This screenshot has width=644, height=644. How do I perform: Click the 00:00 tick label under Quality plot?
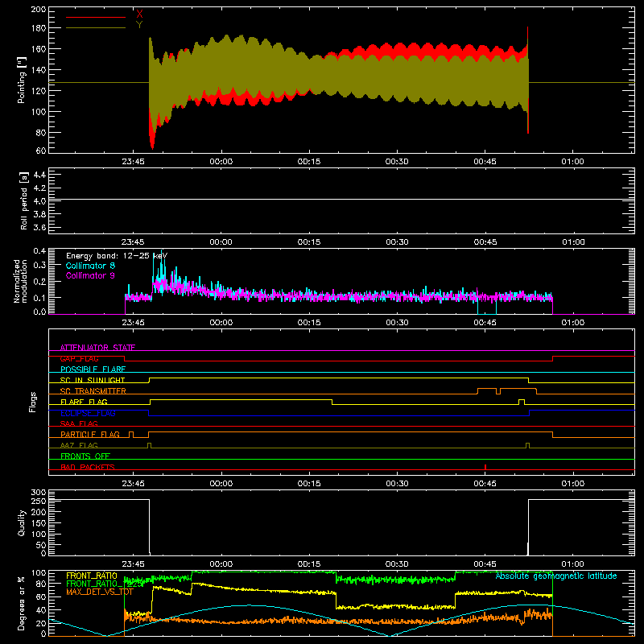221,564
